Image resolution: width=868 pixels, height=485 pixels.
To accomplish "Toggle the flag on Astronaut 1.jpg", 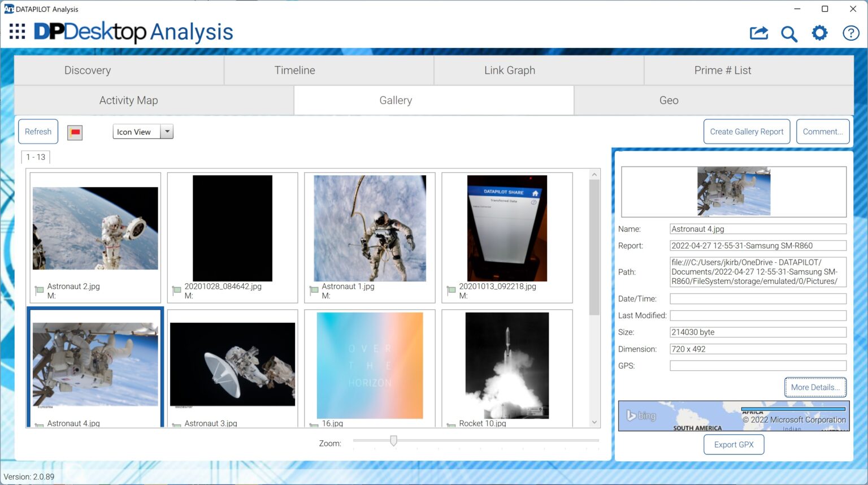I will [314, 290].
